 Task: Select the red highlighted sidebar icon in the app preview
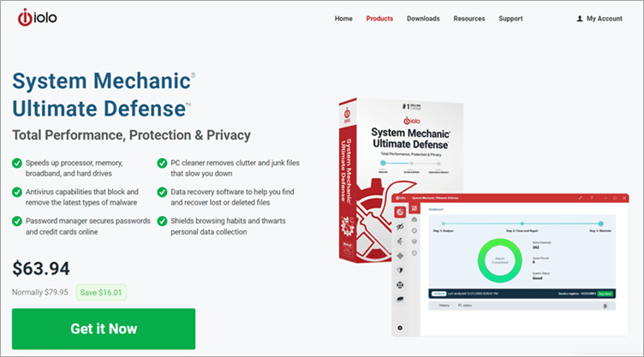400,212
